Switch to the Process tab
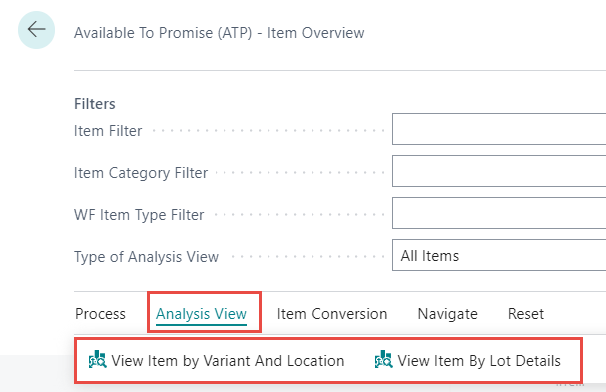Screen dimensions: 606x392 pyautogui.click(x=100, y=314)
